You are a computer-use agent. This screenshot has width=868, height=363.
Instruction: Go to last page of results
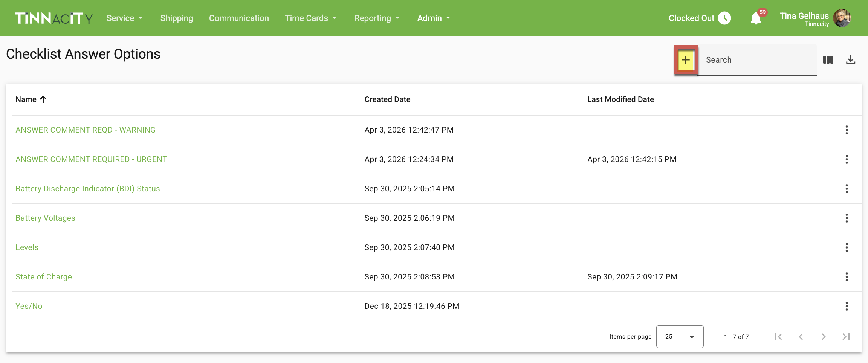(x=846, y=337)
